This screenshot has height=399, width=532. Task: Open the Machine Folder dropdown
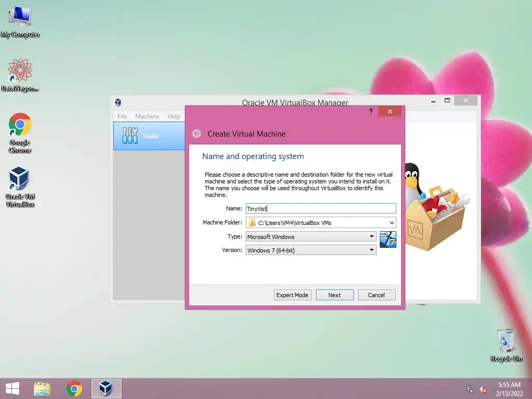point(392,223)
